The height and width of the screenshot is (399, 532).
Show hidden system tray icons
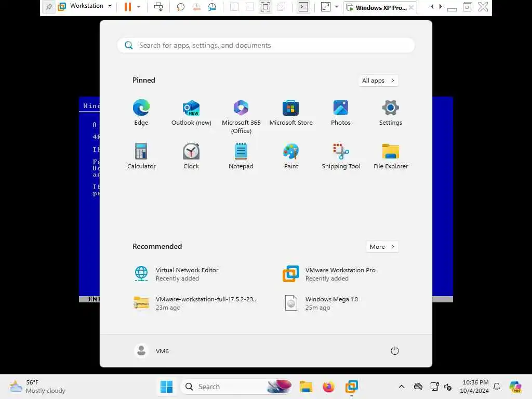tap(402, 387)
